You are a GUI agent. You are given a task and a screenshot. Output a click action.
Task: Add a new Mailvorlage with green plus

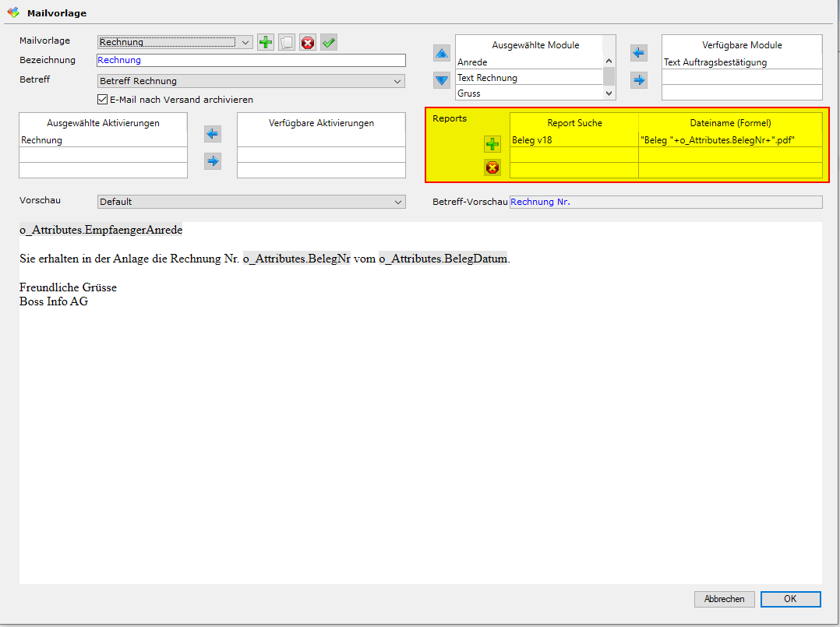(x=266, y=43)
